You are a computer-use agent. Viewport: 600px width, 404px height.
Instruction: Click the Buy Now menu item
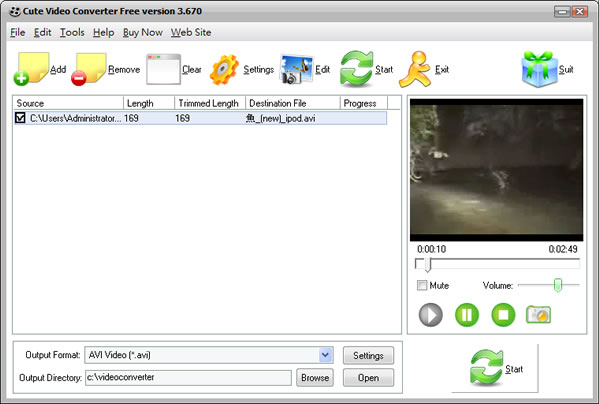coord(143,33)
